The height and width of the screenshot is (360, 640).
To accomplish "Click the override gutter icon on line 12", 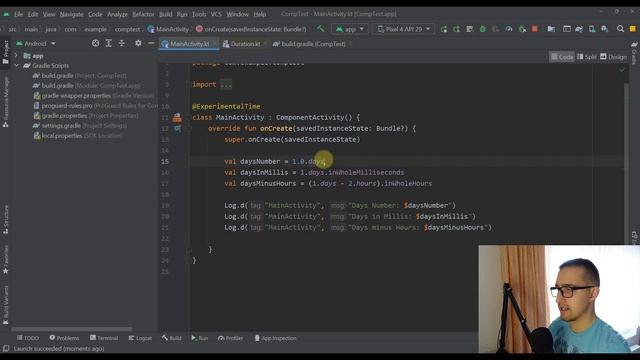I will click(177, 128).
